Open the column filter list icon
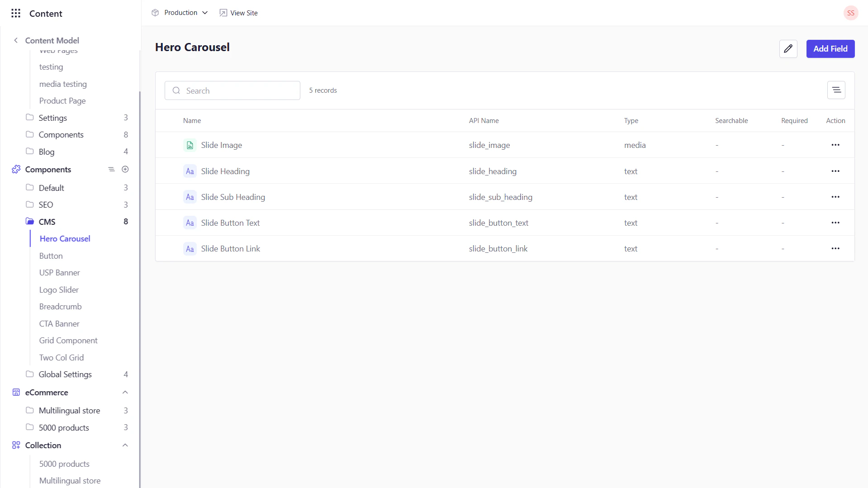868x488 pixels. tap(836, 90)
